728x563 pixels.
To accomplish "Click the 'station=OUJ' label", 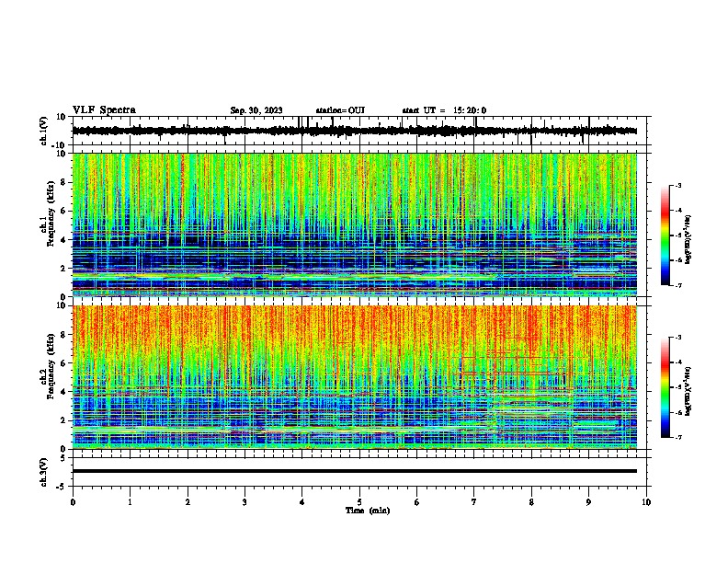I will coord(340,110).
